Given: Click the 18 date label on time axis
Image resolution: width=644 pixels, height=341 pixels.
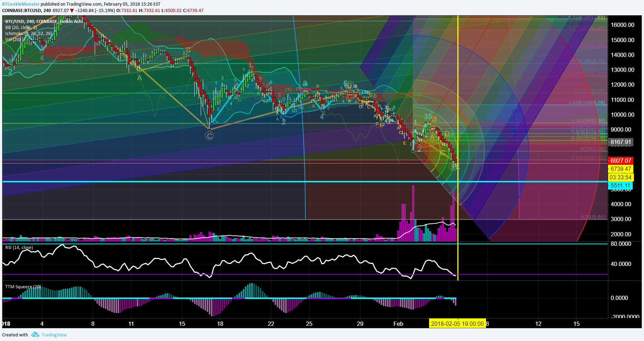Looking at the screenshot, I should [x=220, y=324].
